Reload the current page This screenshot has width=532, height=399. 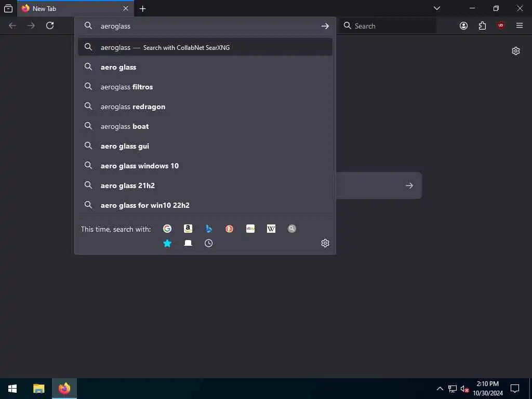pos(50,26)
